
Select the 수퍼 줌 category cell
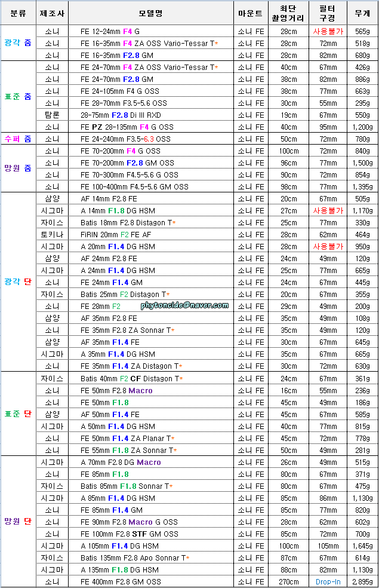pos(18,139)
